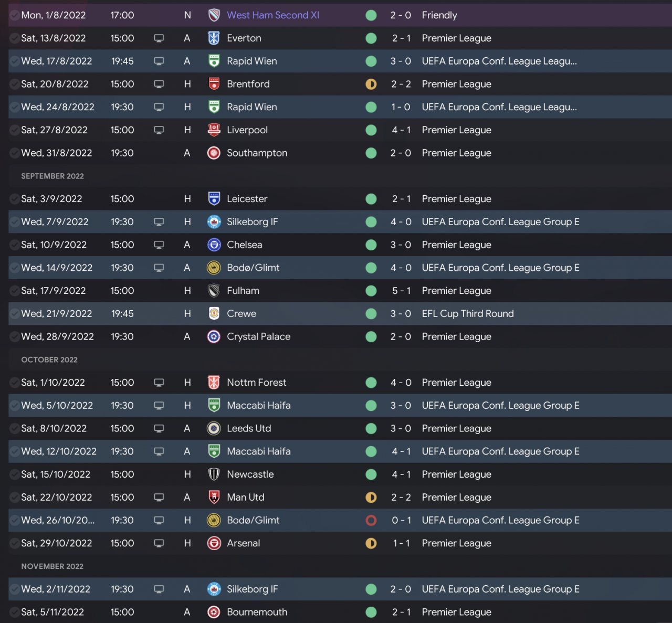Open the 4 - 1 result against Liverpool

coord(401,130)
